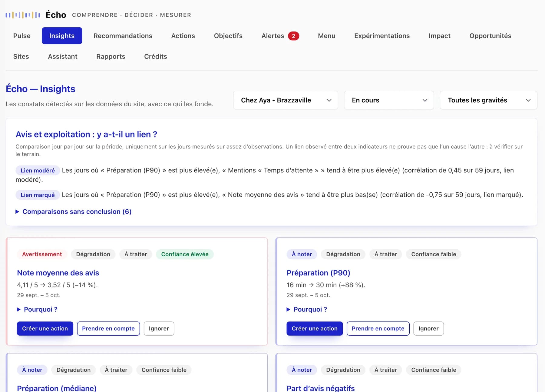Click Prendre en compte for Note moyenne des avis
This screenshot has height=392, width=545.
click(x=108, y=328)
